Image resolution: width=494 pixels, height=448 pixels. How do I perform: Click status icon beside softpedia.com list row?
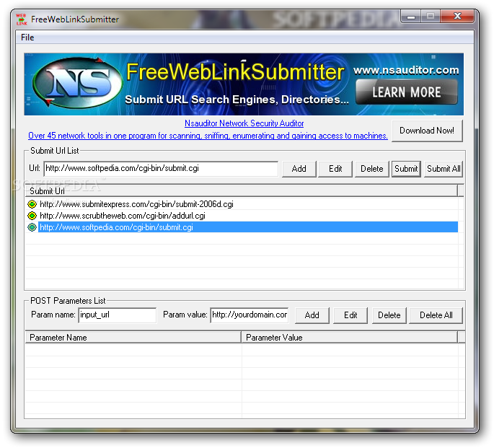(x=32, y=227)
